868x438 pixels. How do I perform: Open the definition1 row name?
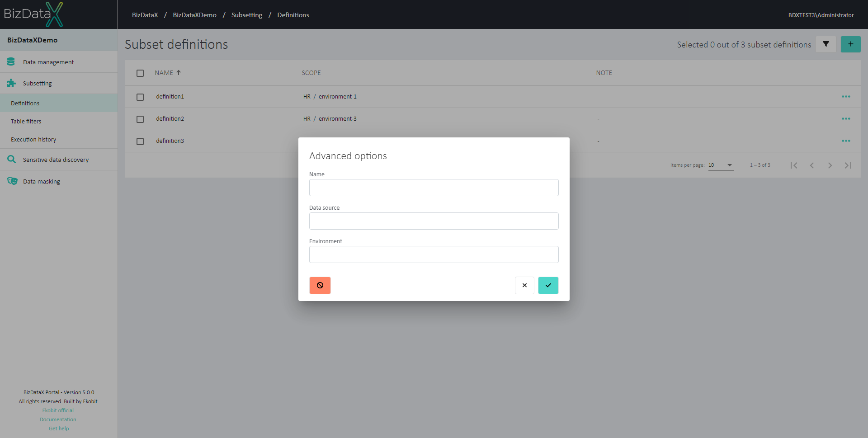pos(170,97)
